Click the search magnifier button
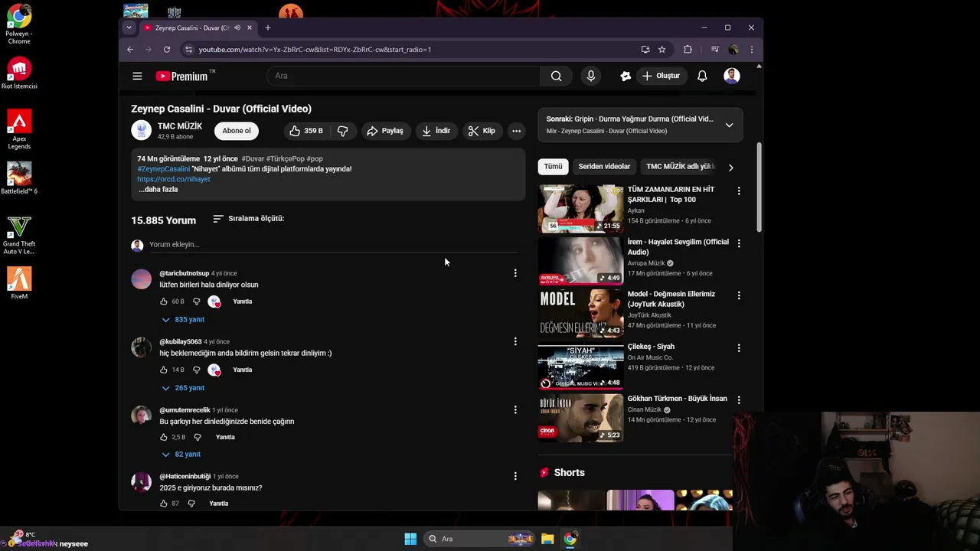 [x=557, y=76]
